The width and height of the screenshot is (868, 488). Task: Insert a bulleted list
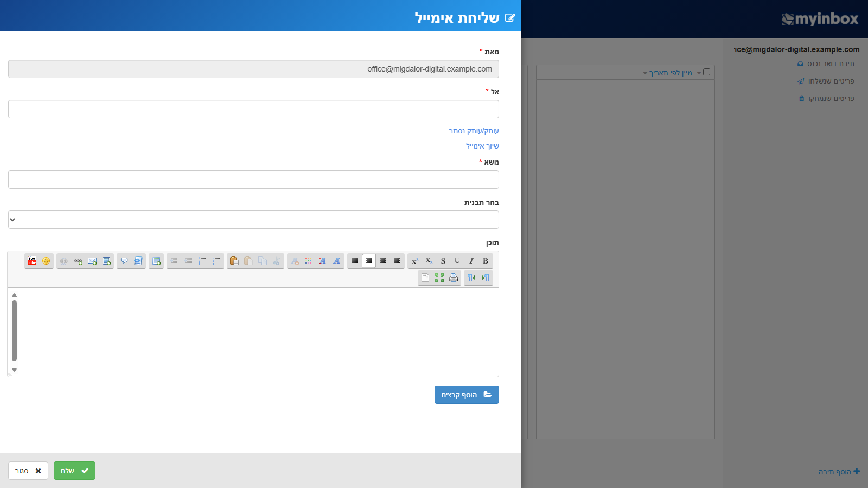(216, 261)
